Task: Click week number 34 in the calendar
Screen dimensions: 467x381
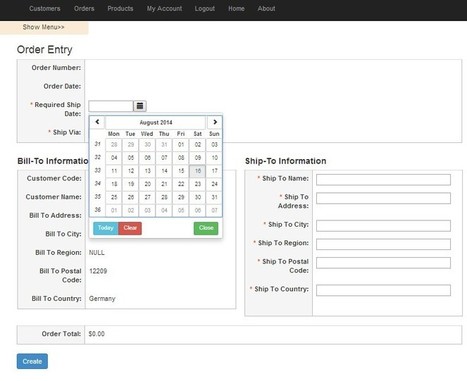Action: (97, 184)
